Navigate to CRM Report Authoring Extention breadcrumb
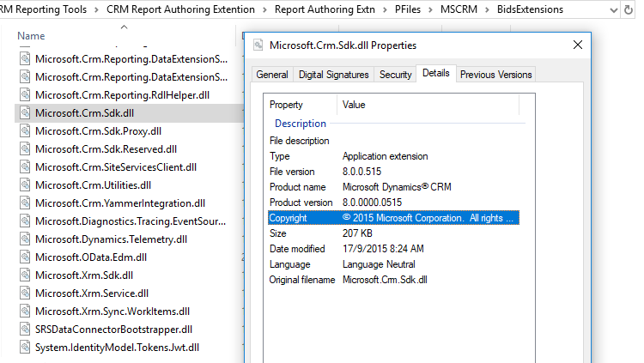Viewport: 644px width, 363px height. click(x=180, y=9)
